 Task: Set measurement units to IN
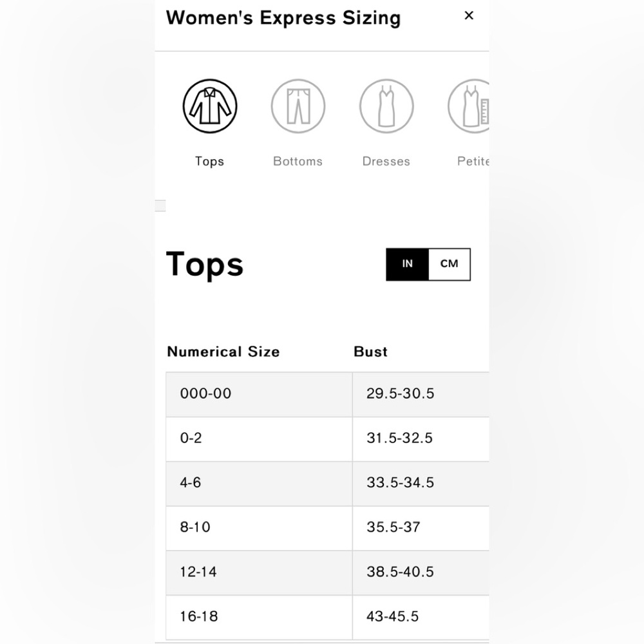click(x=408, y=264)
